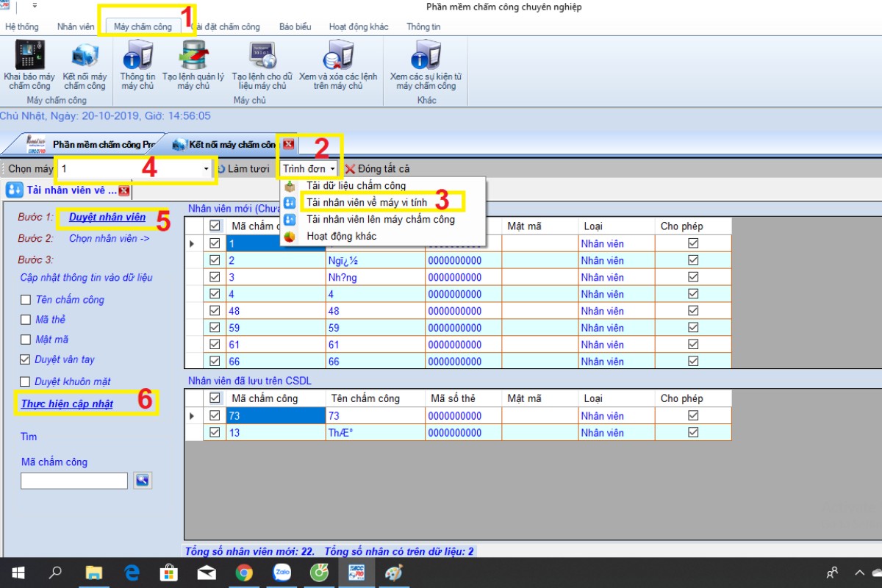The width and height of the screenshot is (882, 588).
Task: Click cell 'Nhân viên' in row 66
Action: click(616, 362)
